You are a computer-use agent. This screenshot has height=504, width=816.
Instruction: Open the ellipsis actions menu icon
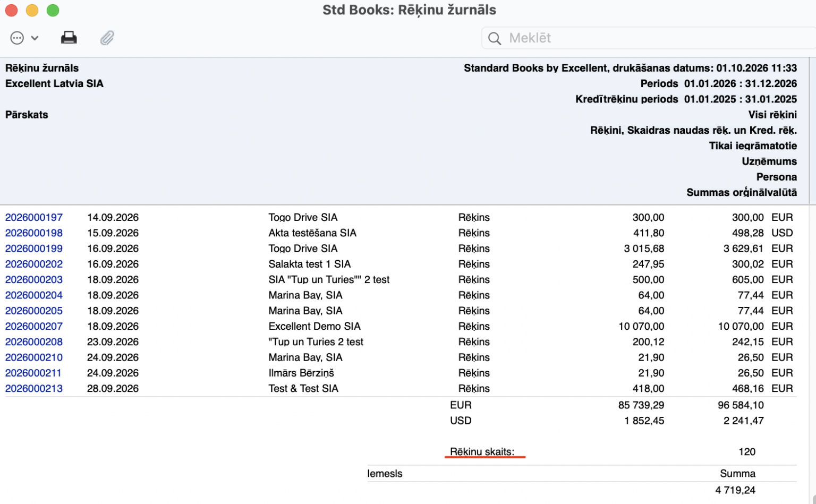[17, 38]
